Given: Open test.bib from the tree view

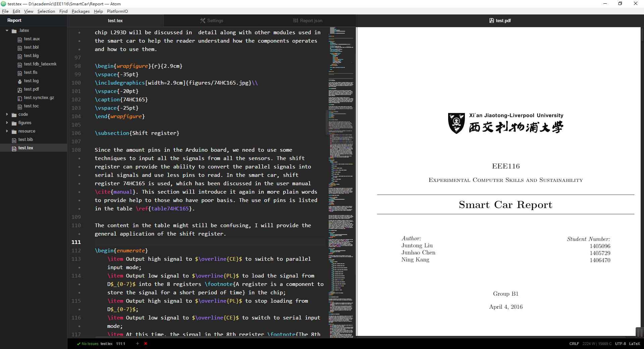Looking at the screenshot, I should tap(25, 140).
